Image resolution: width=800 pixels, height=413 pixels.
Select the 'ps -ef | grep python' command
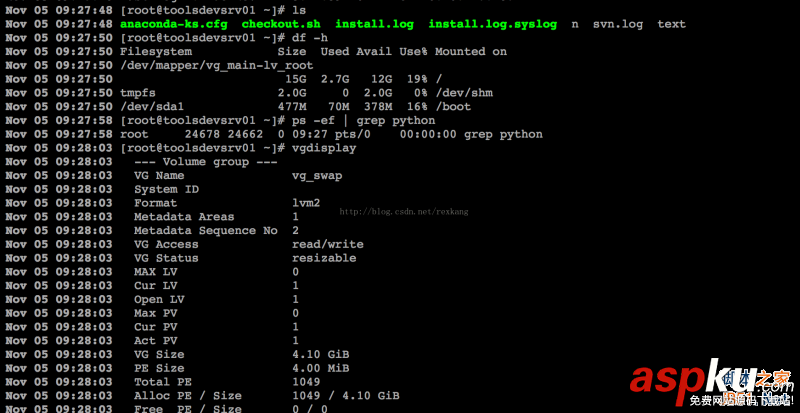(x=363, y=120)
